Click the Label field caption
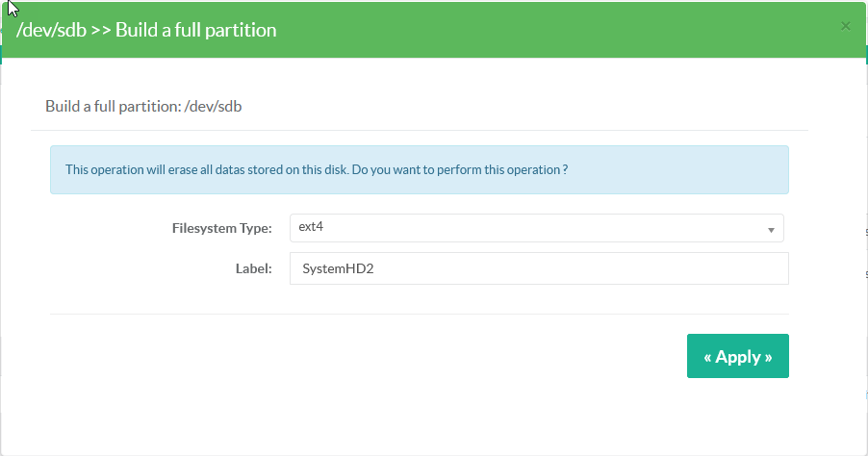 [x=254, y=268]
